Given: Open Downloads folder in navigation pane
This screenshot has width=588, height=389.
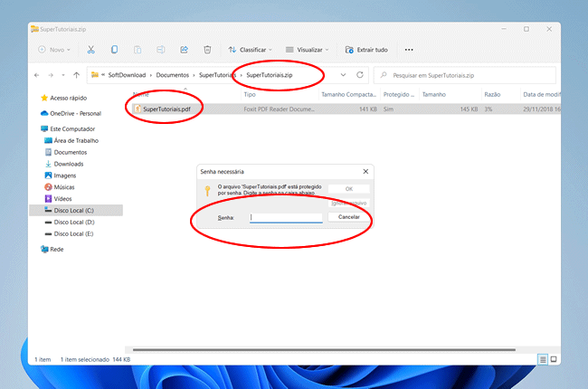Looking at the screenshot, I should tap(69, 164).
